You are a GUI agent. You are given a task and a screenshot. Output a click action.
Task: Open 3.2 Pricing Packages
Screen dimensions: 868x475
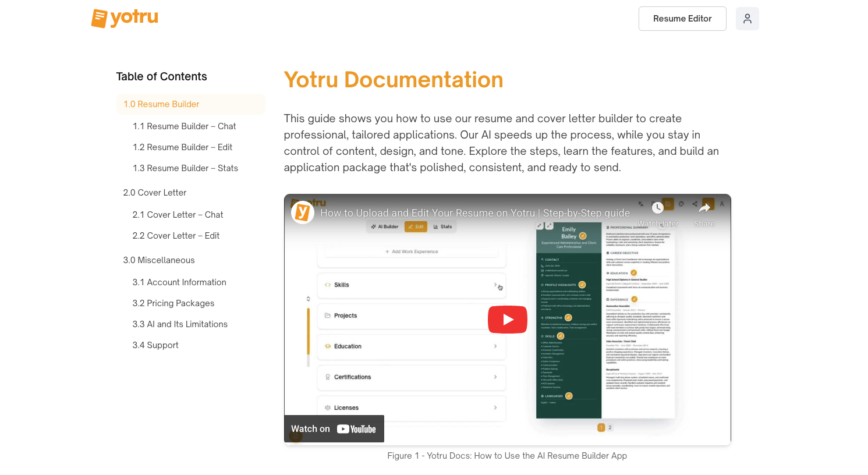173,303
